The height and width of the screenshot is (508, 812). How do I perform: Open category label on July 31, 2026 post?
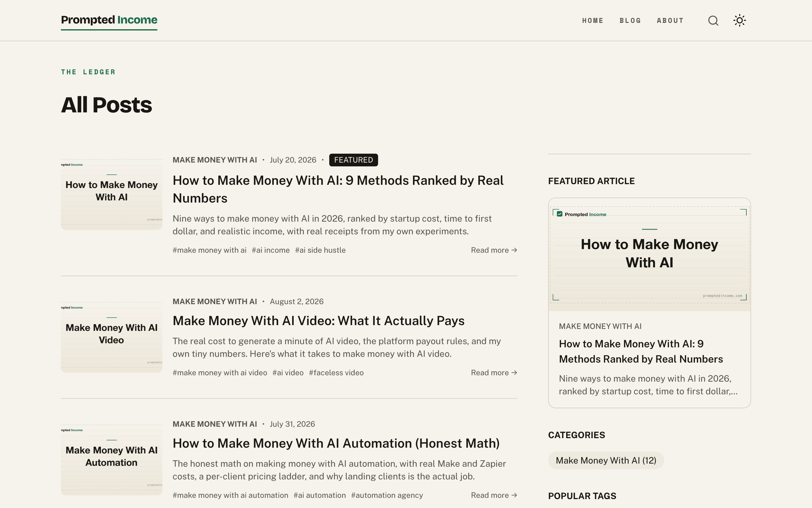click(215, 424)
